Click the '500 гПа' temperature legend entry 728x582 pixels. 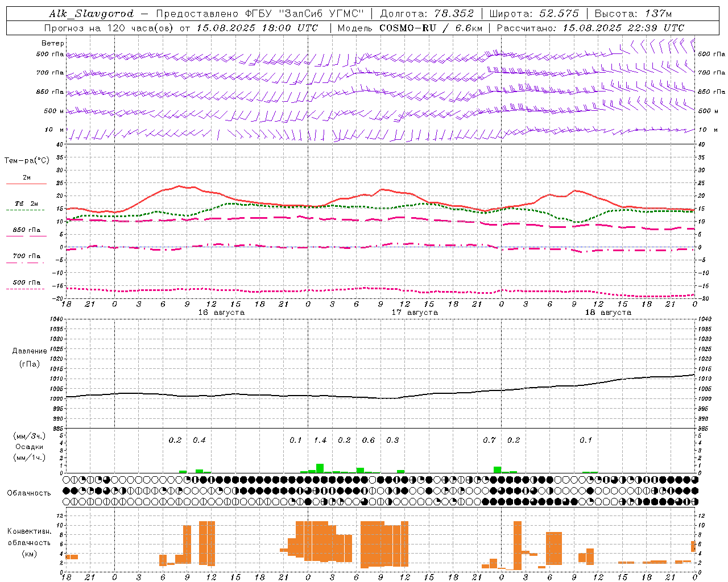coord(26,282)
